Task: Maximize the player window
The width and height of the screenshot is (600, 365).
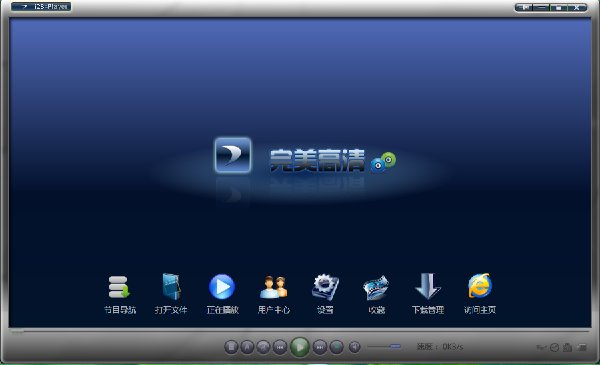Action: tap(559, 7)
